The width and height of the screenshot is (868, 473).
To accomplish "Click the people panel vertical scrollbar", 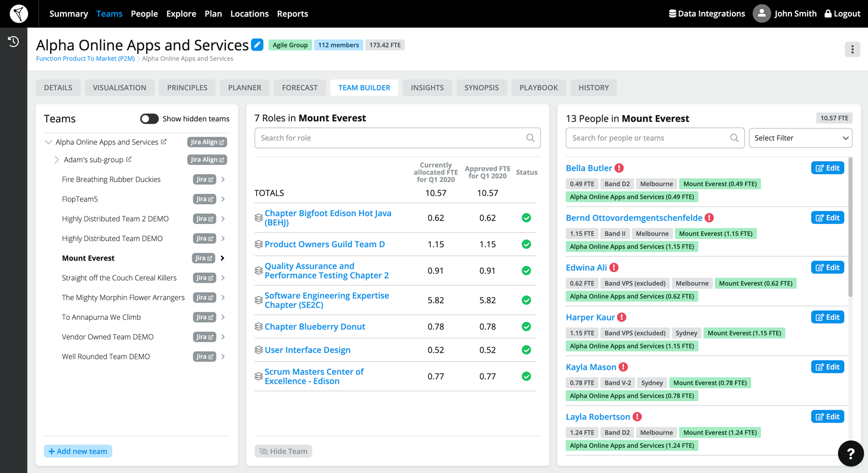I will click(x=850, y=228).
